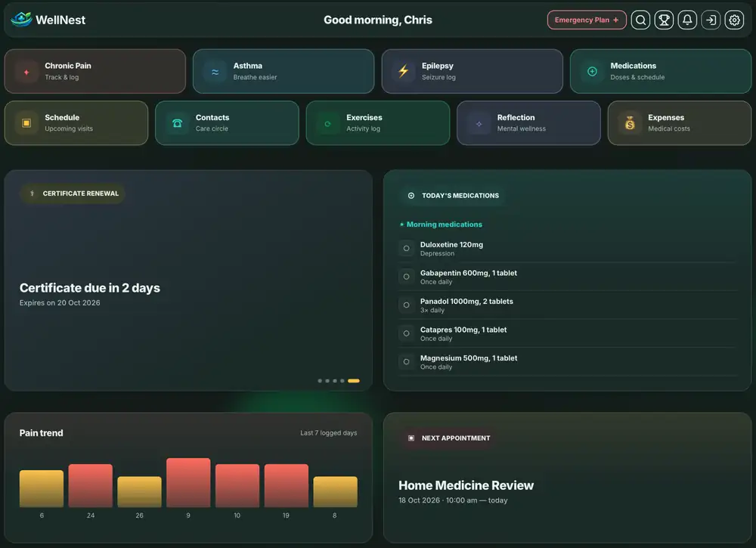Go to fourth carousel slide dot
756x548 pixels.
click(x=342, y=381)
